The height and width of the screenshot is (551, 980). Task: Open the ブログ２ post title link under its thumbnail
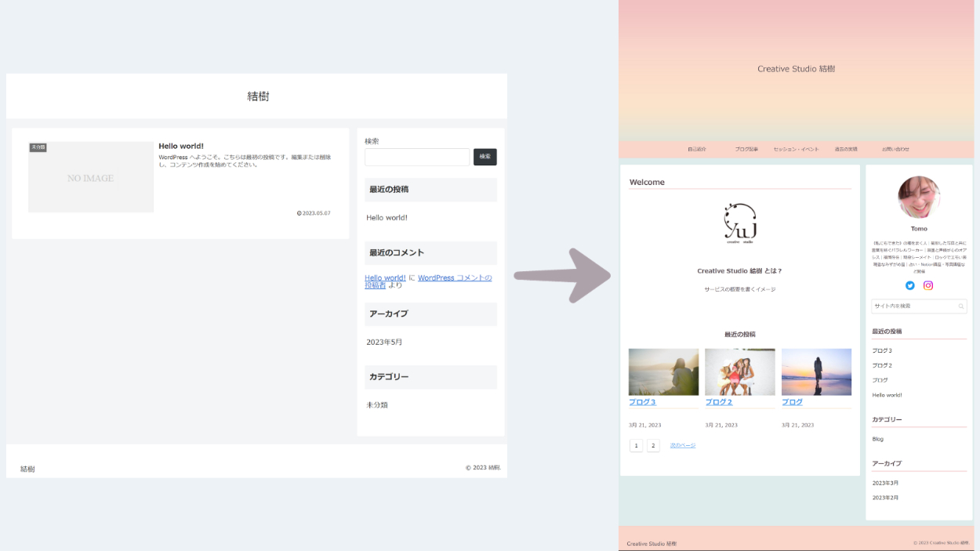(x=719, y=402)
